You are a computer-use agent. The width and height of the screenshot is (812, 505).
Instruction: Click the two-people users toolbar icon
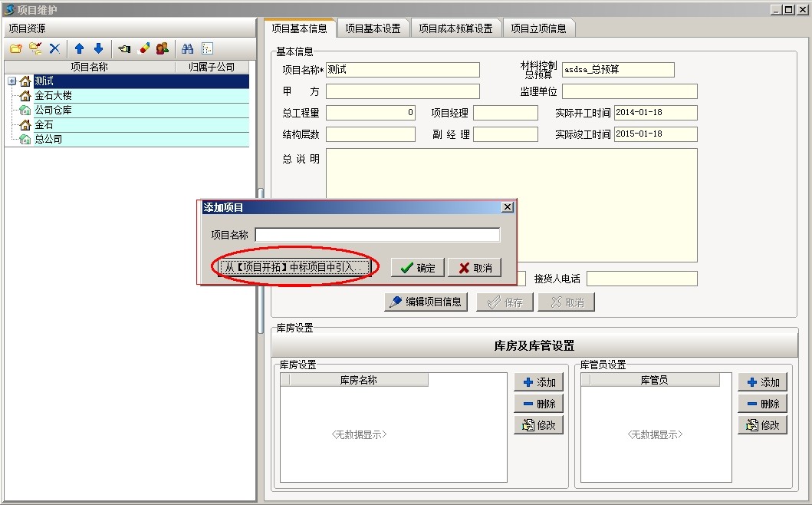[162, 48]
